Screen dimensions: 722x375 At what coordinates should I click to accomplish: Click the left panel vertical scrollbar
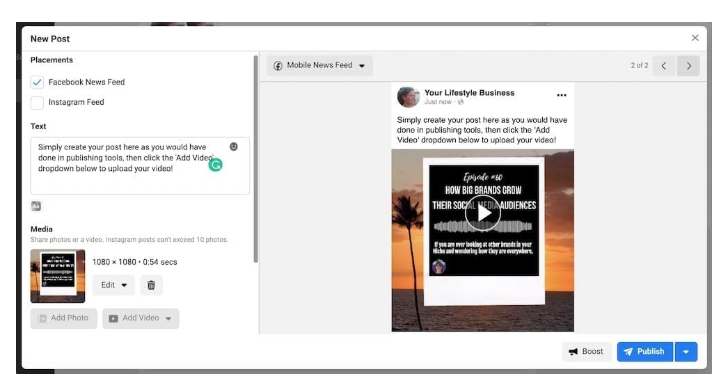[256, 159]
